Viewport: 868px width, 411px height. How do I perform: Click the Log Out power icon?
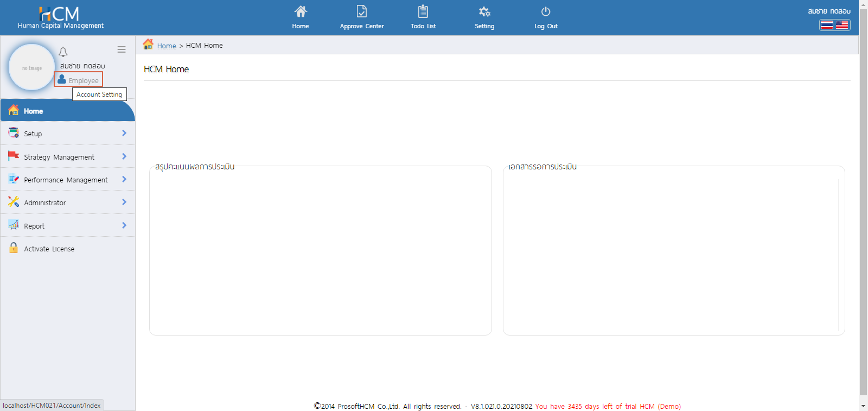546,11
